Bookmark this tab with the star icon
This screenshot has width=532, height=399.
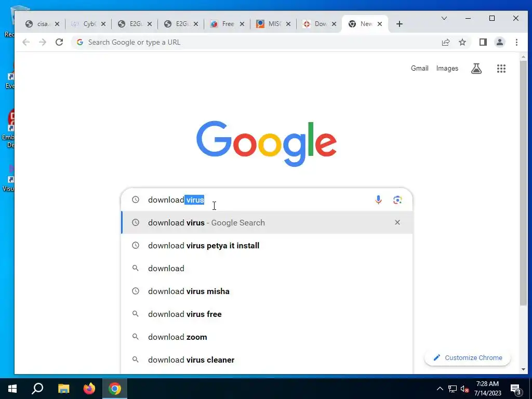462,42
